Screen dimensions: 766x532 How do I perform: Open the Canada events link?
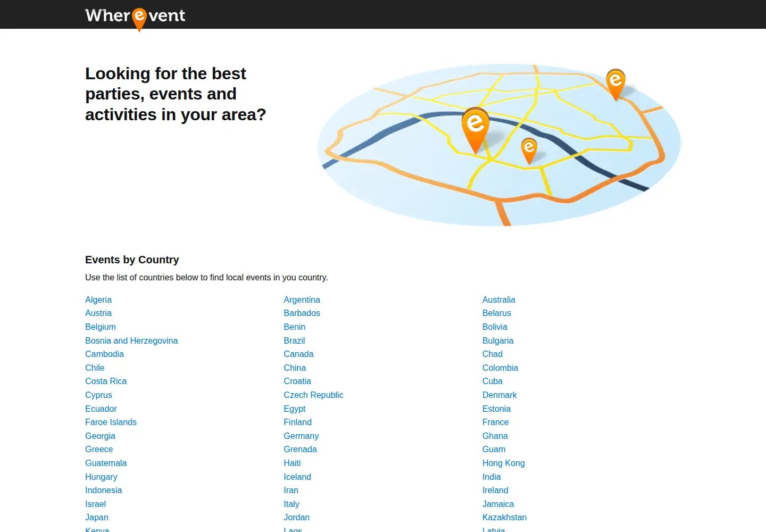click(298, 354)
